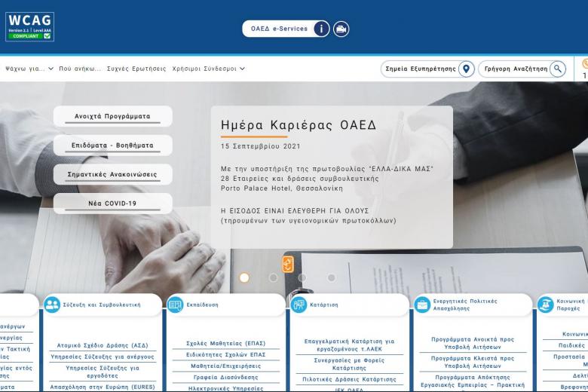The width and height of the screenshot is (588, 392).
Task: Click the Ανοιχτά Προγράμματα button
Action: [x=112, y=116]
